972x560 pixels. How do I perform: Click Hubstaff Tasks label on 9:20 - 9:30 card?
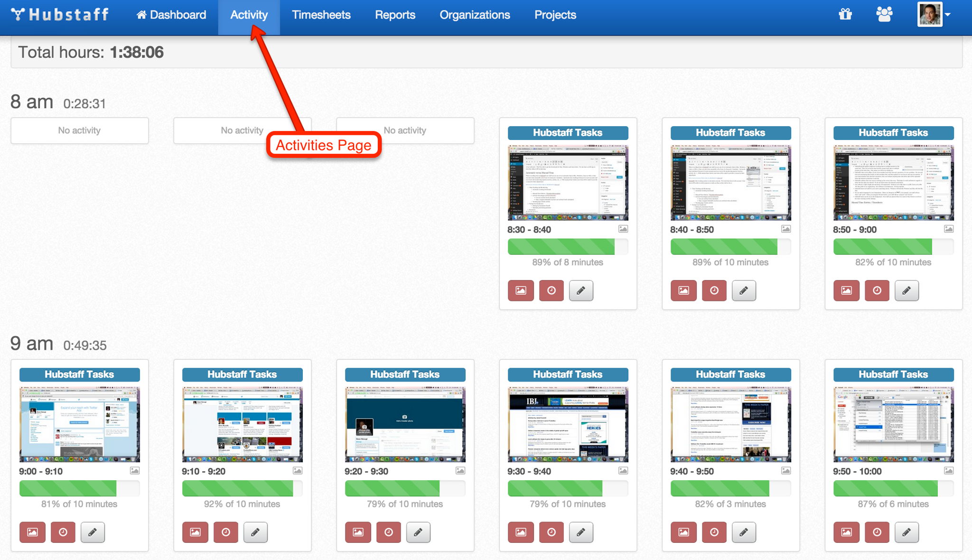(405, 374)
